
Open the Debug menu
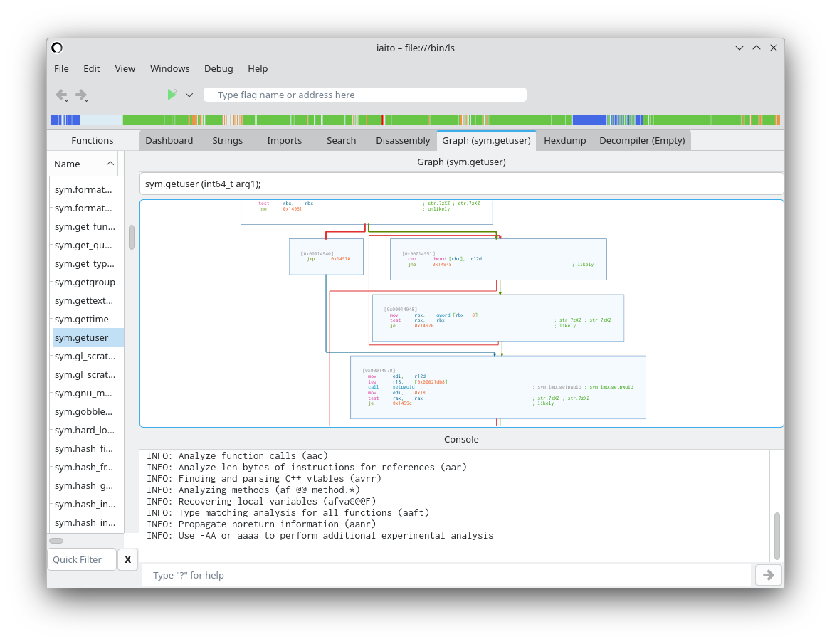218,68
